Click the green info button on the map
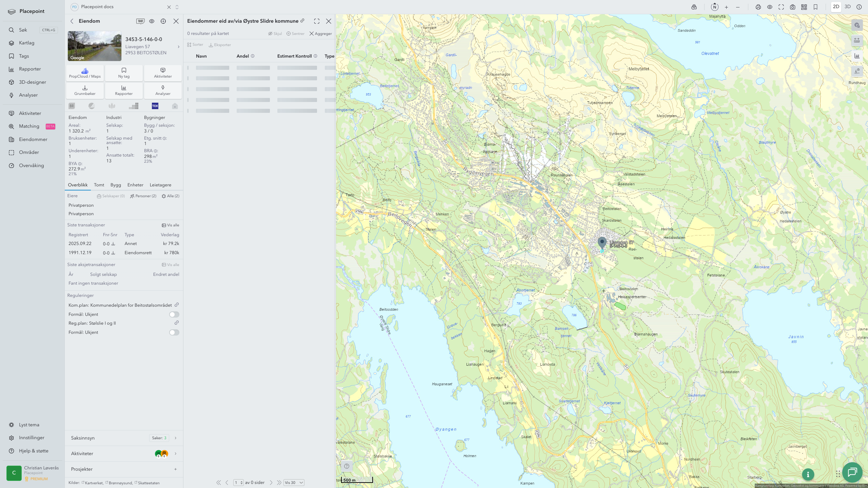Viewport: 868px width, 488px height. [808, 474]
